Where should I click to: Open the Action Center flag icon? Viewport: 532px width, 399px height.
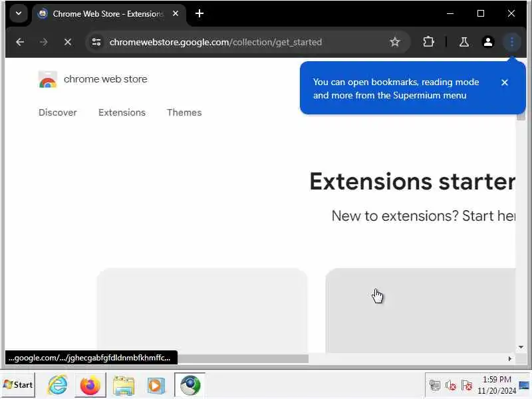pos(467,386)
